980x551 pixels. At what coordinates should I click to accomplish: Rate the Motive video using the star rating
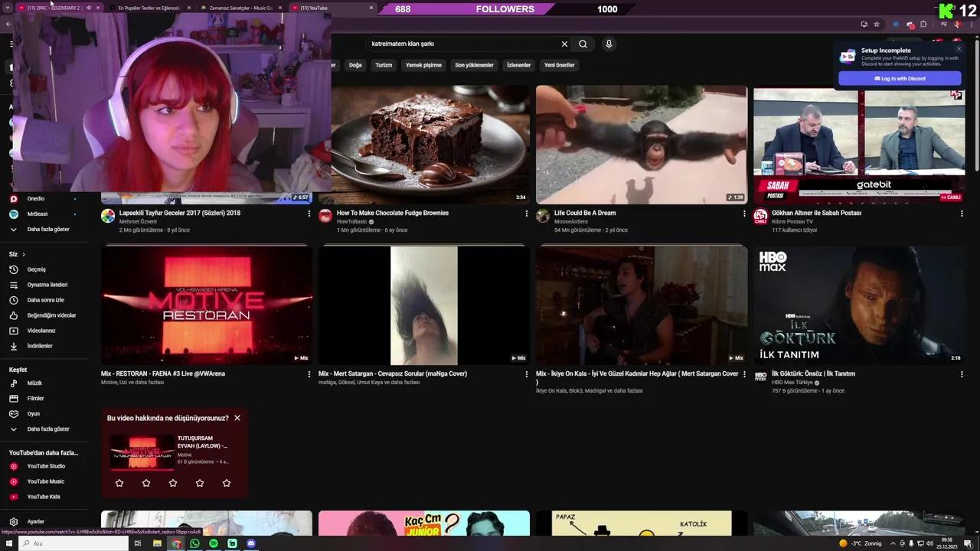173,483
